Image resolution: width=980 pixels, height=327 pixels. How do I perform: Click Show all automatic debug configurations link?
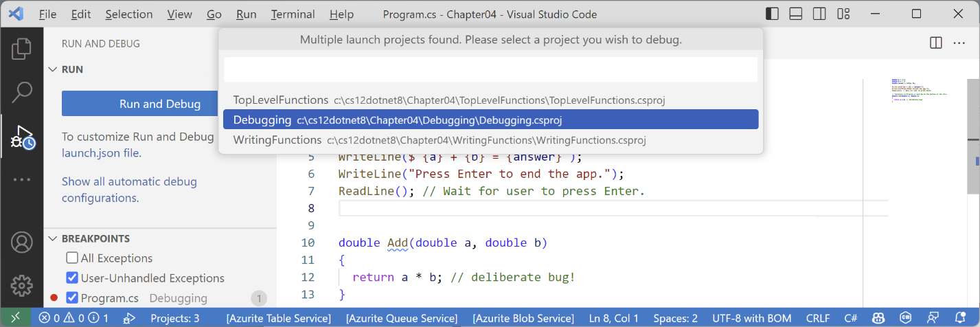[x=129, y=190]
